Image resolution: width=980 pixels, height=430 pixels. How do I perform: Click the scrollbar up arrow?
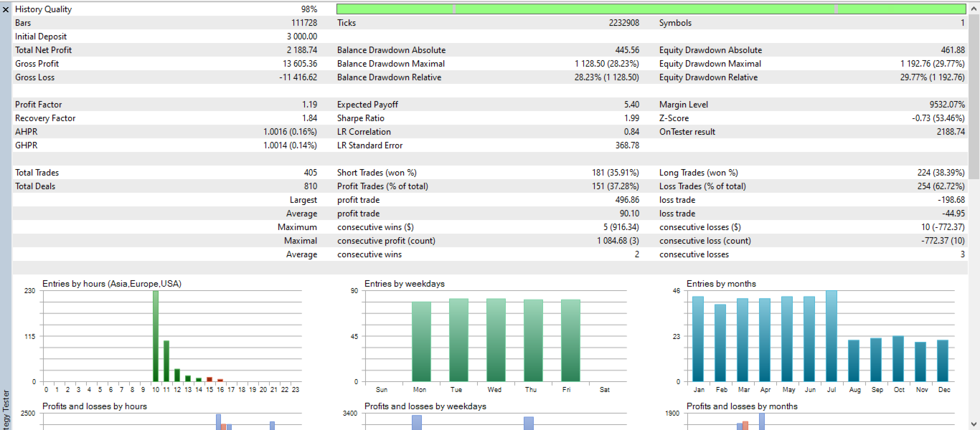point(974,9)
